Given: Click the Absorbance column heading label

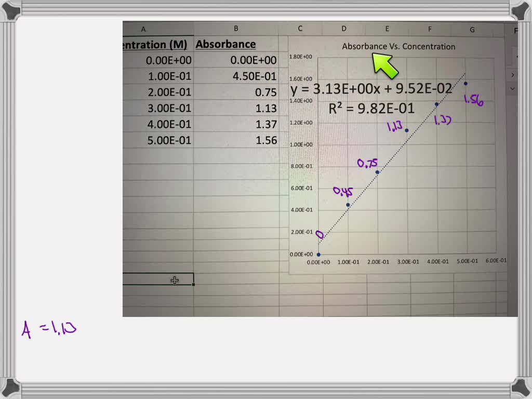Looking at the screenshot, I should point(225,44).
